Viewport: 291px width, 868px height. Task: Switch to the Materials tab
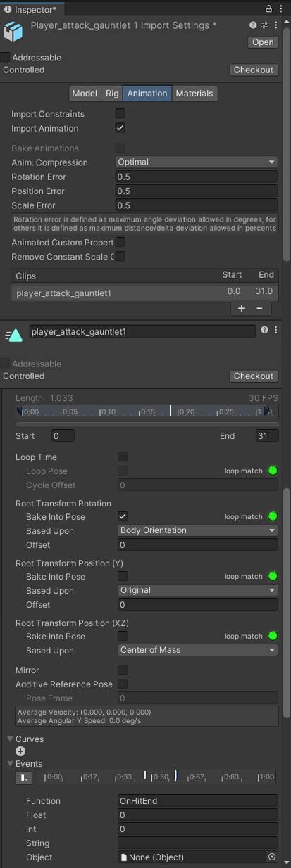coord(194,93)
